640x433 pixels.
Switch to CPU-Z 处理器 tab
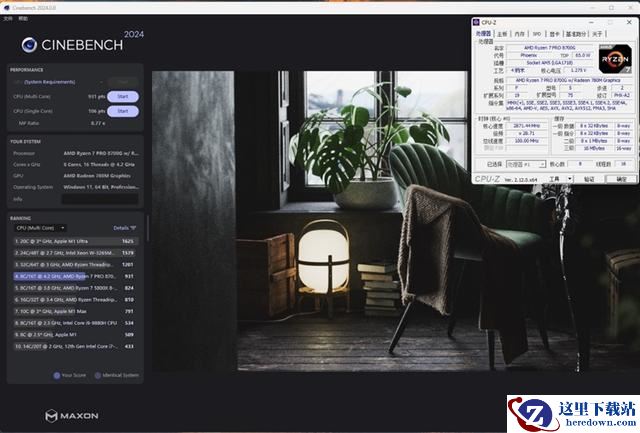(483, 34)
